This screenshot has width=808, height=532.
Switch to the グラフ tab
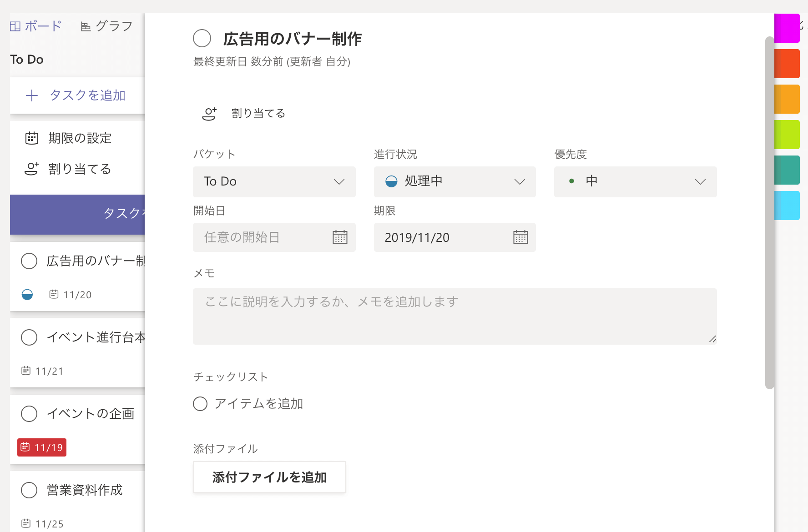pyautogui.click(x=106, y=26)
